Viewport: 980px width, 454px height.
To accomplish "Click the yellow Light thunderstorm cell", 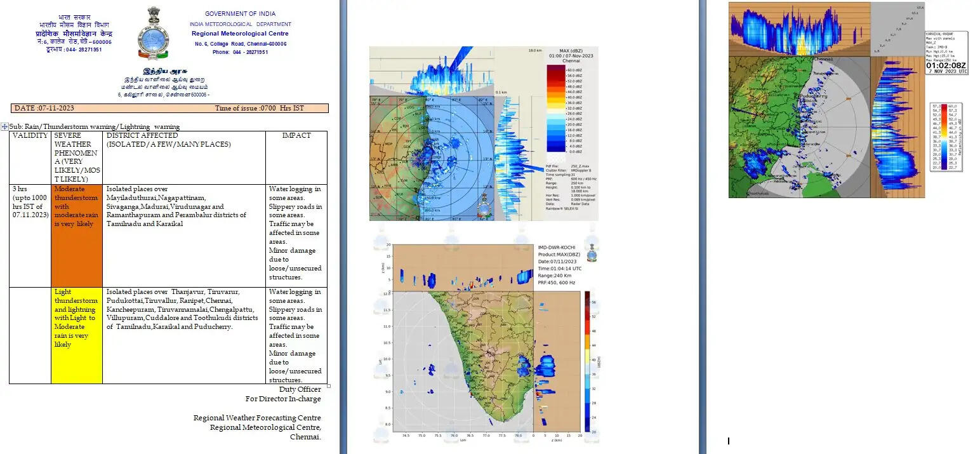I will [76, 335].
